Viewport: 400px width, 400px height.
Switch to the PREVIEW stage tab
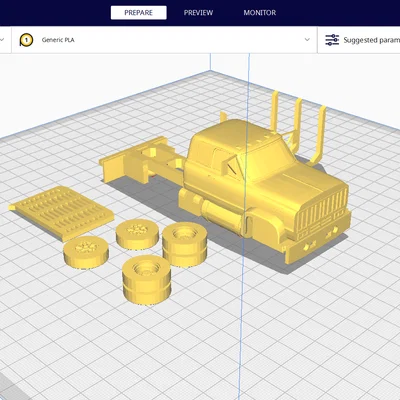198,13
